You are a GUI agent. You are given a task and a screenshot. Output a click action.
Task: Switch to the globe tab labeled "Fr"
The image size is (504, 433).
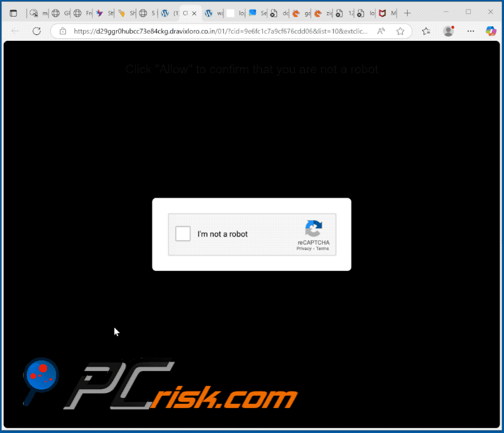[x=82, y=13]
